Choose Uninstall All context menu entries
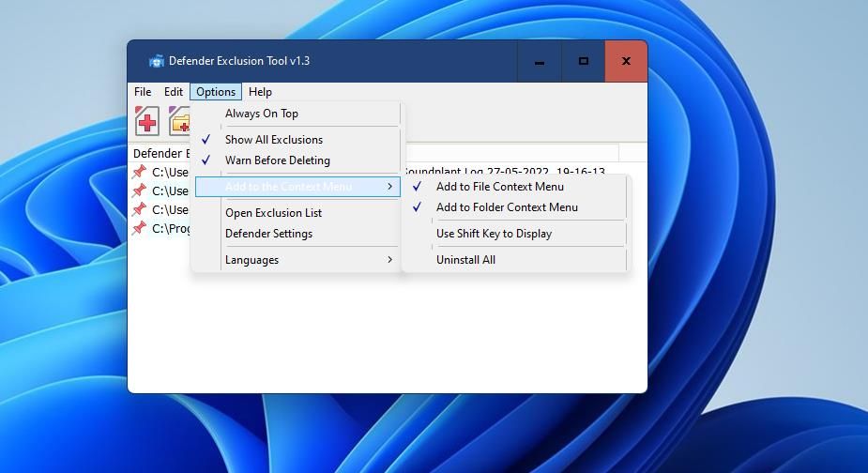 click(516, 260)
